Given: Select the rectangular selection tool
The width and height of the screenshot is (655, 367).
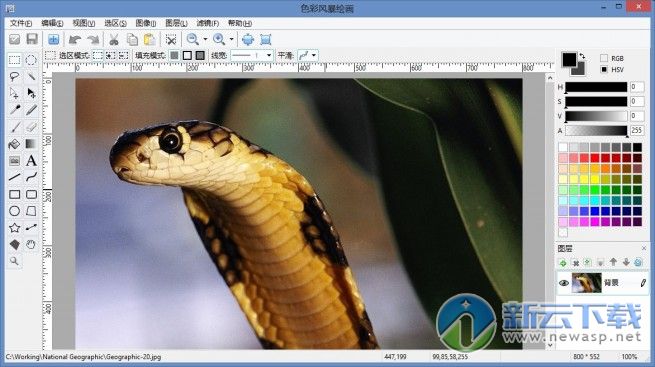Looking at the screenshot, I should pos(15,60).
